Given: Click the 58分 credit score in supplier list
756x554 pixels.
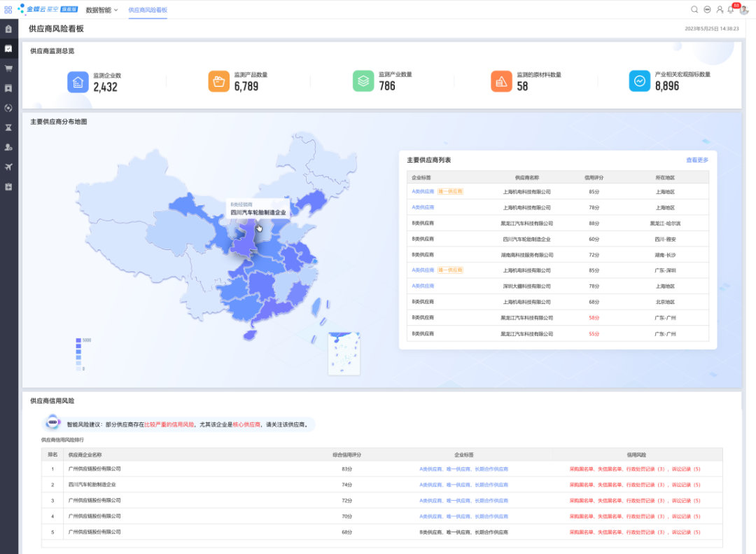Looking at the screenshot, I should coord(594,318).
